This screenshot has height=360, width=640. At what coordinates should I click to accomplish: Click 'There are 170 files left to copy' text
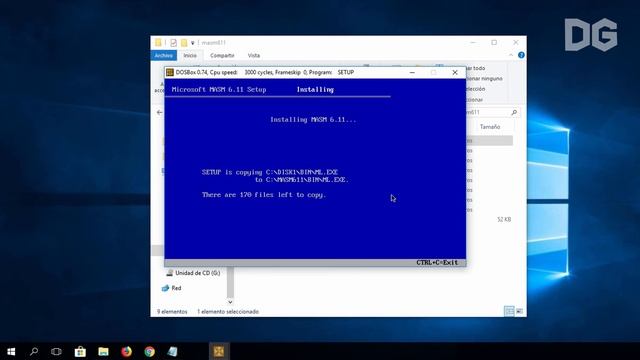(264, 195)
